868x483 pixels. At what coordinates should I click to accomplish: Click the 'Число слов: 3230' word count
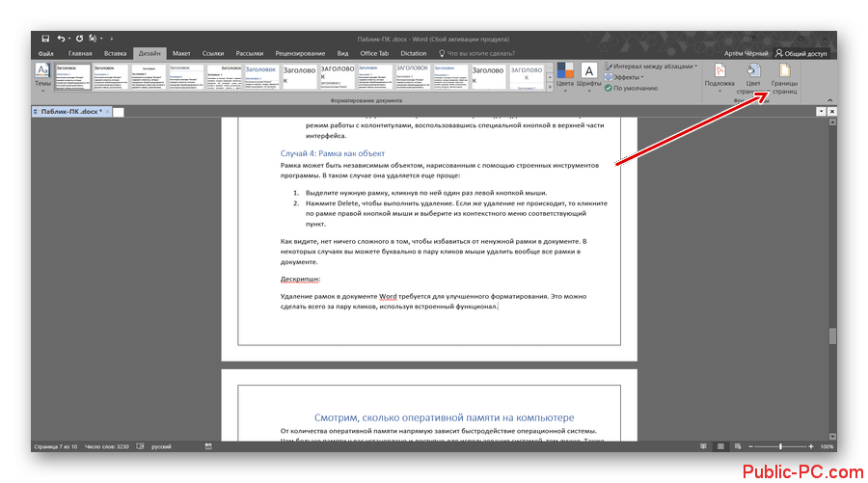pos(107,446)
